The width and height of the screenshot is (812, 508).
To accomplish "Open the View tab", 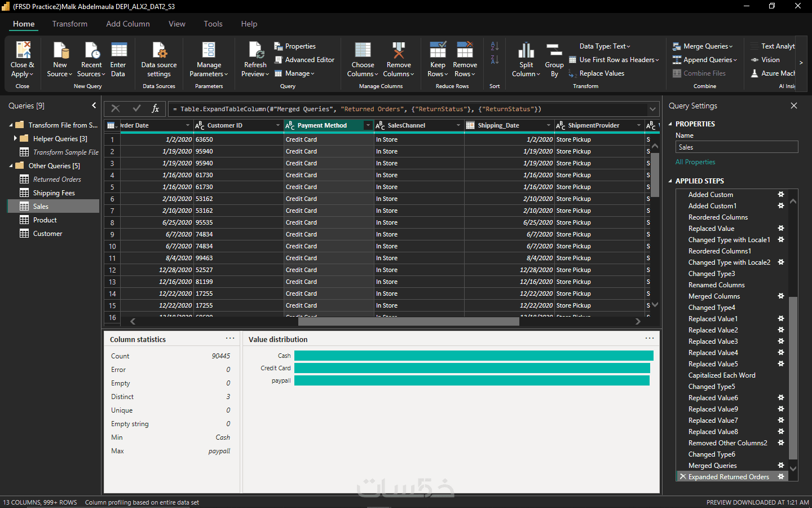I will tap(177, 24).
